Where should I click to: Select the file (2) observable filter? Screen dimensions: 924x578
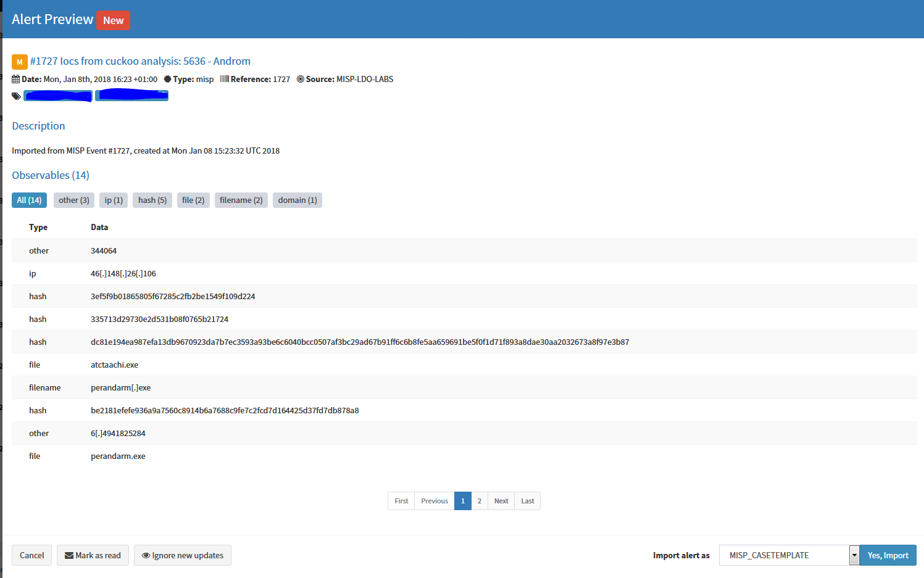pos(193,200)
